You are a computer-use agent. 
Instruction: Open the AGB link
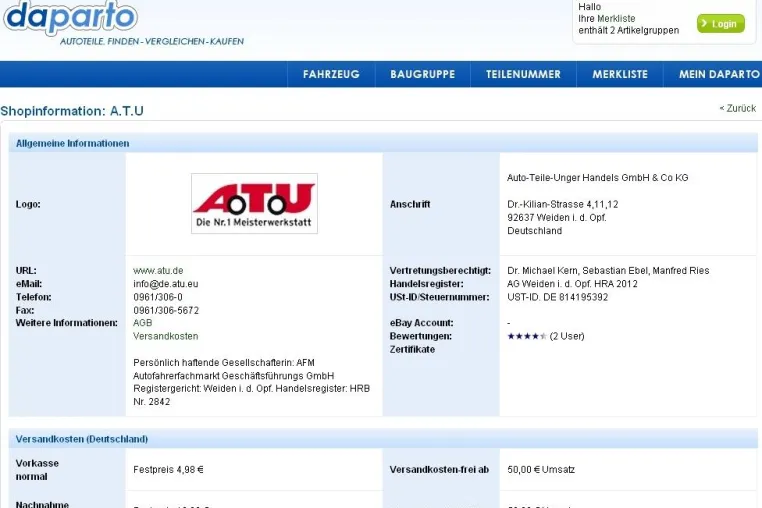(142, 323)
